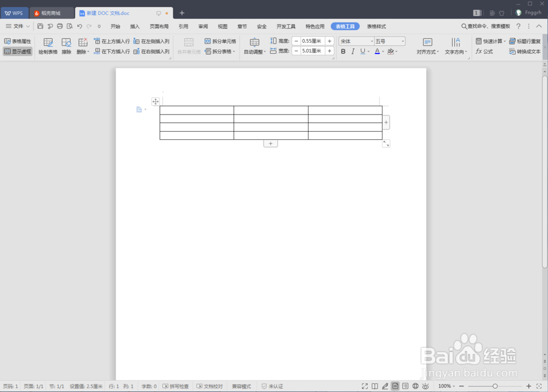Open help question mark icon
This screenshot has height=392, width=548.
pyautogui.click(x=518, y=26)
